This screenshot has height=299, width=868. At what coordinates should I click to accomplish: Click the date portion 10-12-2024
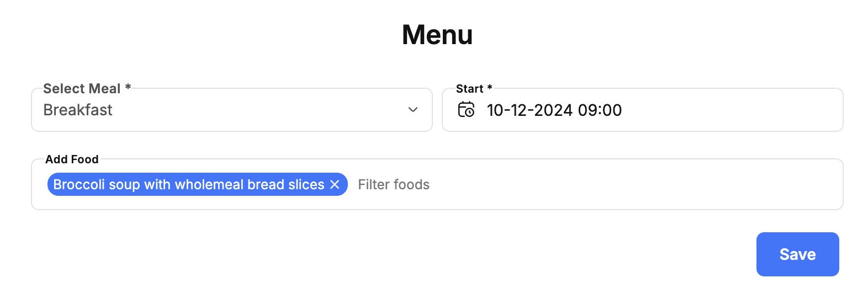coord(530,110)
